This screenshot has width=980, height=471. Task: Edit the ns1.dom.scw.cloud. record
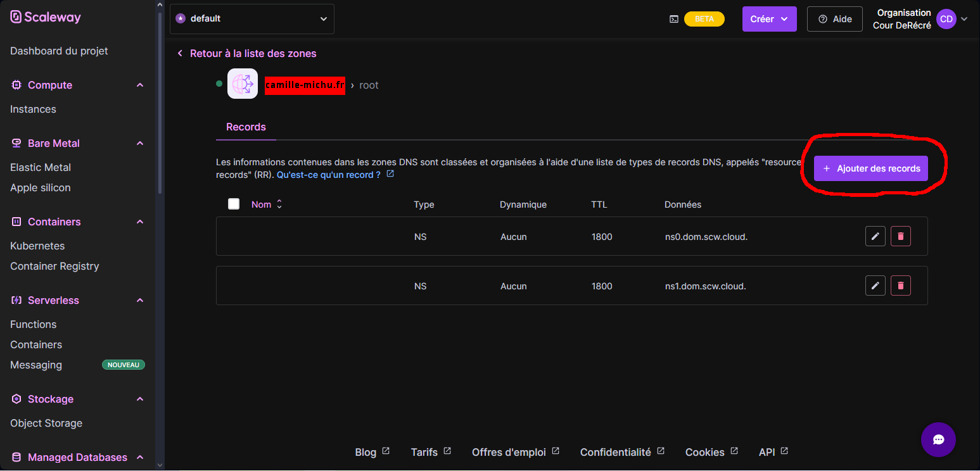[x=875, y=286]
